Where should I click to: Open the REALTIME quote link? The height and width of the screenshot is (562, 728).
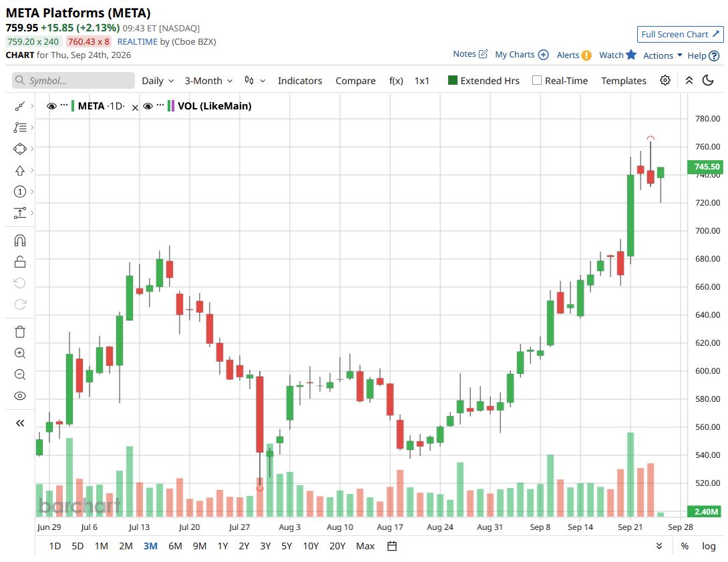(138, 42)
